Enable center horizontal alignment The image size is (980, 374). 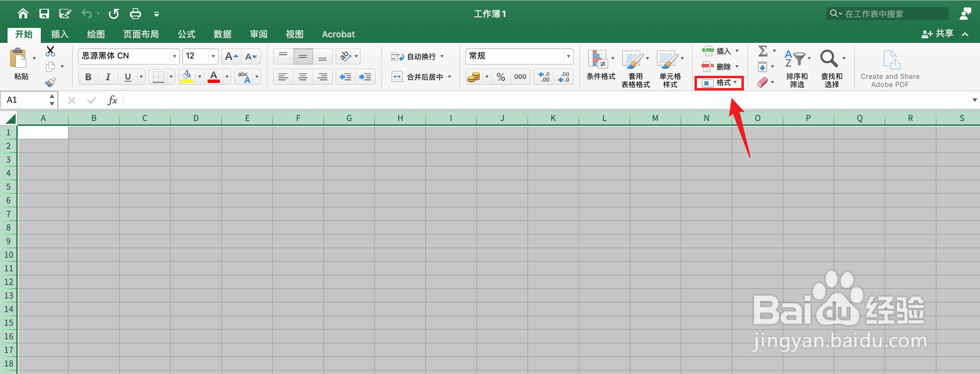coord(303,77)
